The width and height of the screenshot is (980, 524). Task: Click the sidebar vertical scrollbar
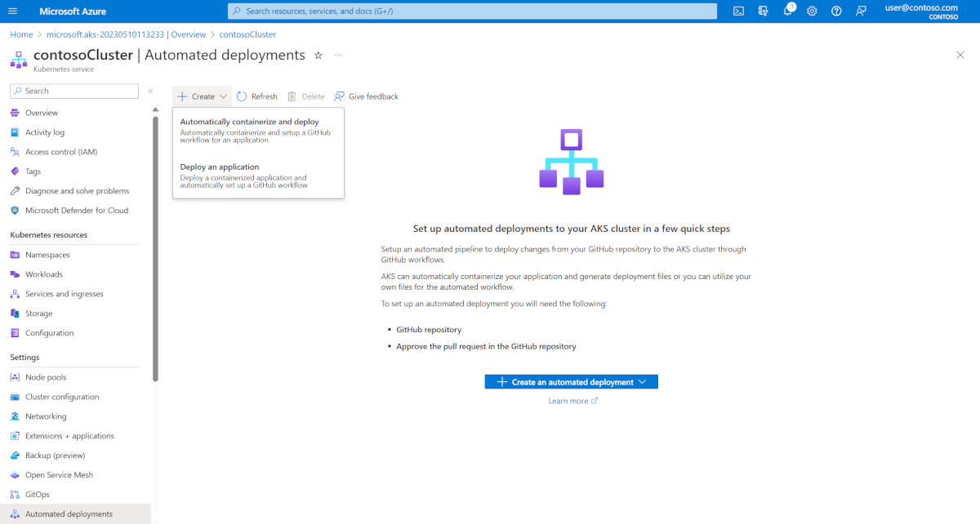coord(155,249)
